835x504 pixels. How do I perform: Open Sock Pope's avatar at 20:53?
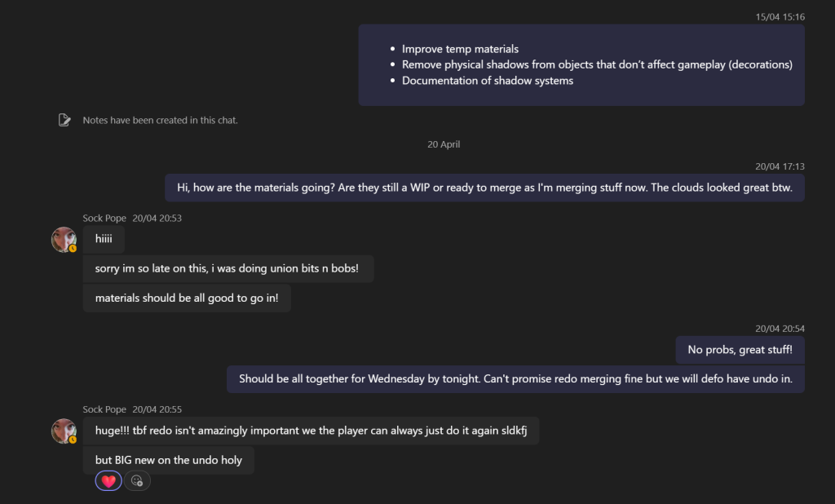64,240
